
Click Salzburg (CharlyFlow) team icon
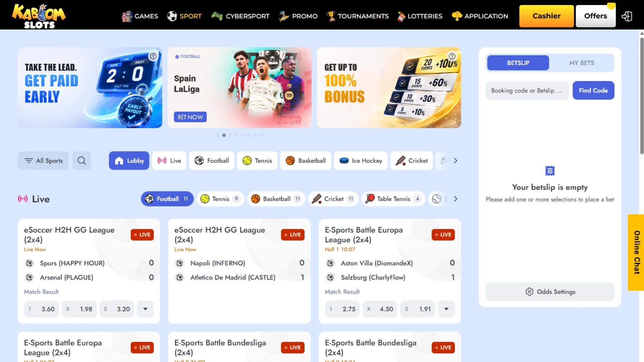[330, 278]
